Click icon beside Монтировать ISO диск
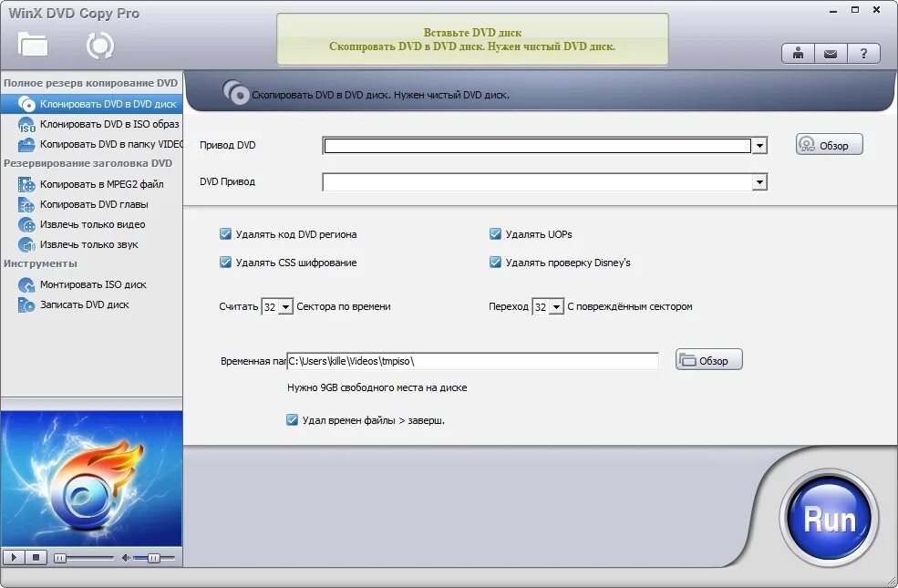 click(26, 284)
